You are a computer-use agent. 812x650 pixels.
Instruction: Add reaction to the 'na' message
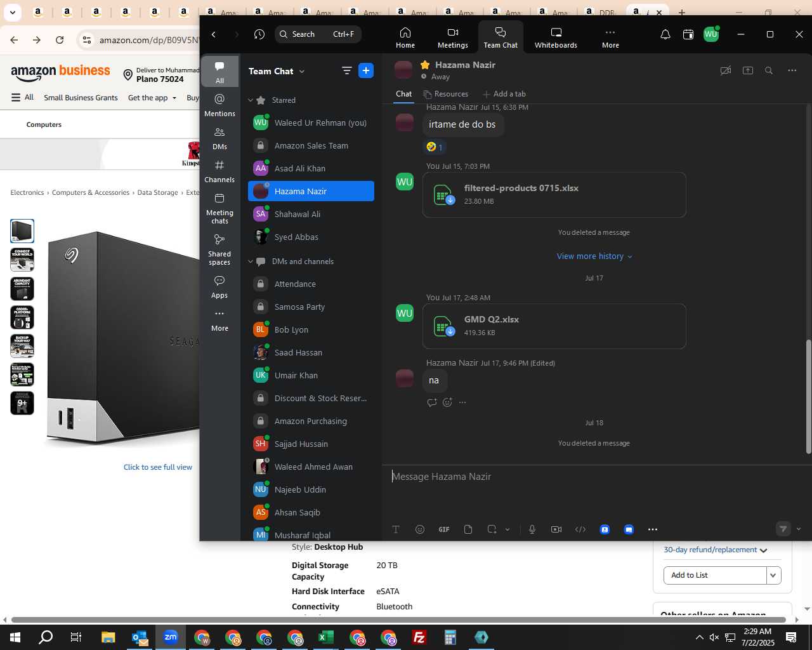447,402
